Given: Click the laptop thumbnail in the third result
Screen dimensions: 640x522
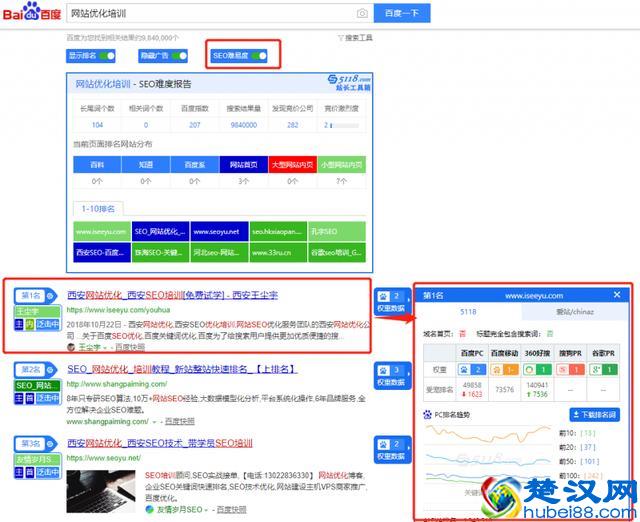Looking at the screenshot, I should [101, 491].
